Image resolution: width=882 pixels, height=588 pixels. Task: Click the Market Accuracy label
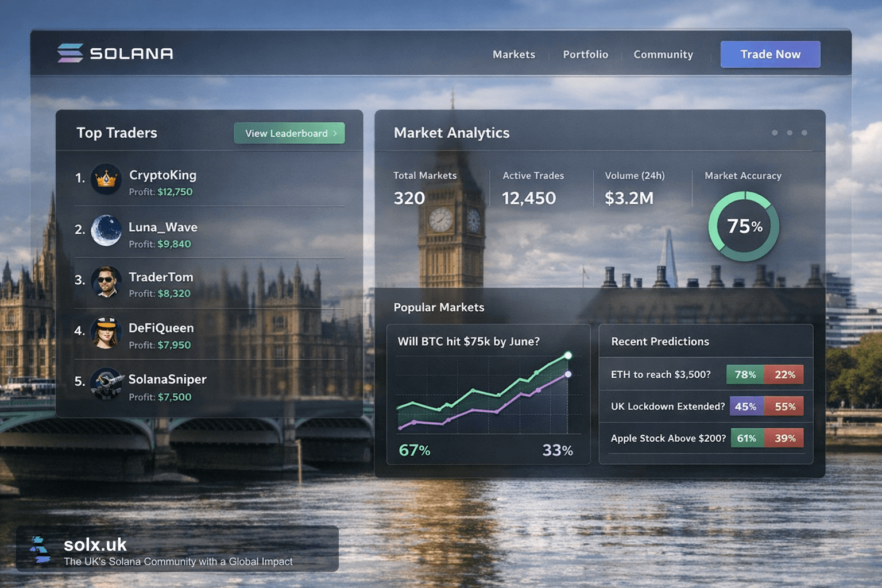(743, 176)
